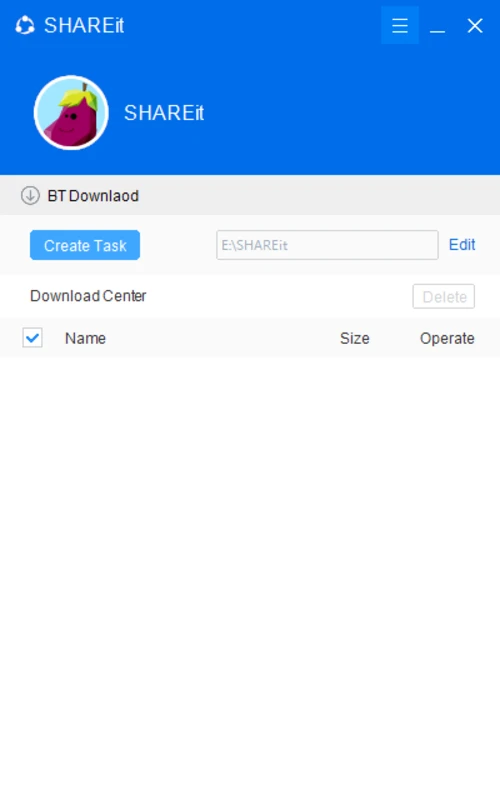Viewport: 500px width, 800px height.
Task: Focus the E:\SHAREit download path field
Action: tap(327, 245)
